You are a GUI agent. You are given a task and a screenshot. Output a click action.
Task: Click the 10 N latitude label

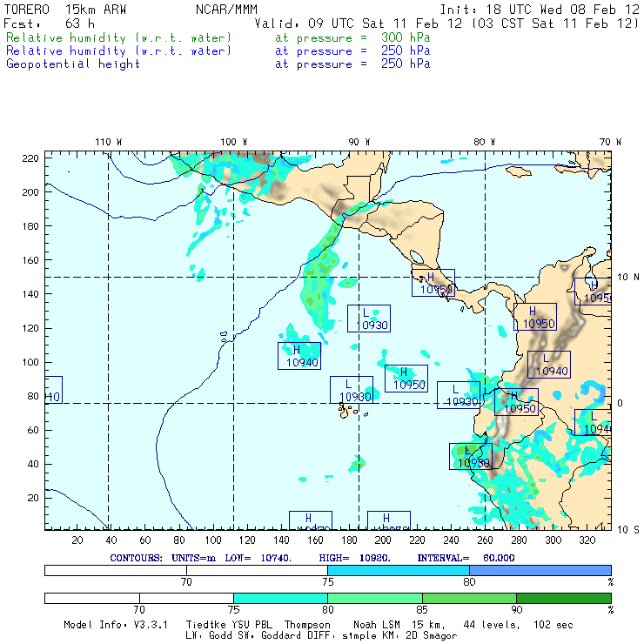628,278
